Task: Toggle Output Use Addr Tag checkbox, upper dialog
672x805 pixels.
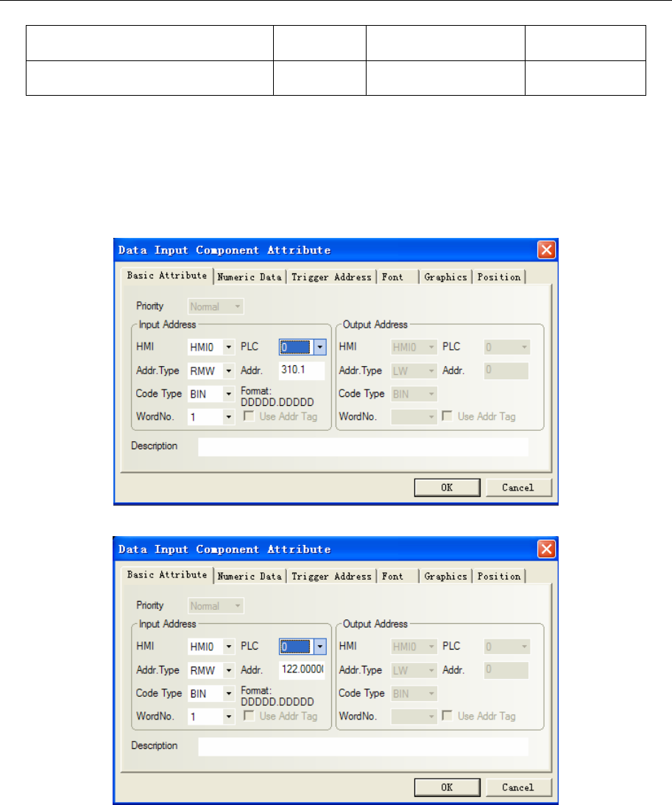Action: click(x=448, y=416)
